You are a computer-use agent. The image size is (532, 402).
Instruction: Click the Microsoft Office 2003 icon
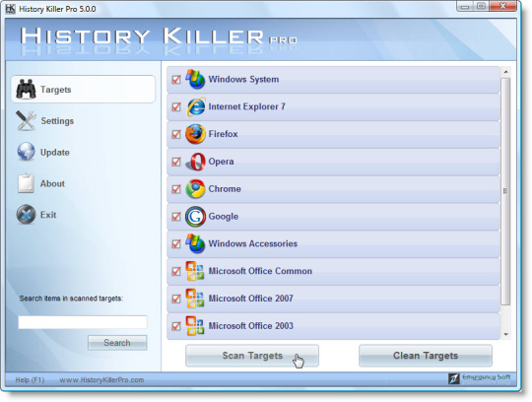coord(195,326)
